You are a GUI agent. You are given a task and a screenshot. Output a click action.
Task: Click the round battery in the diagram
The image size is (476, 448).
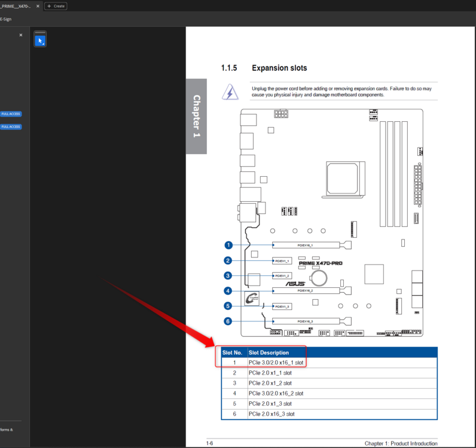(x=318, y=278)
